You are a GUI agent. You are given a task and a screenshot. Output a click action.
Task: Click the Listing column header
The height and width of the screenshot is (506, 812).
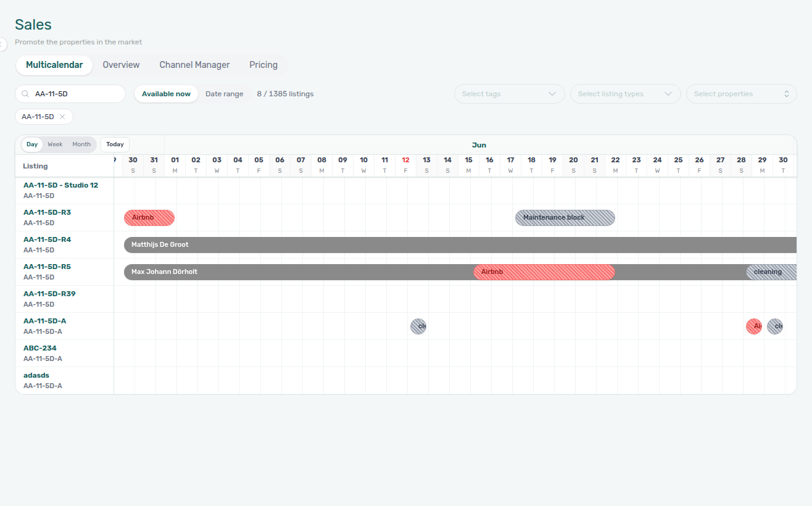(x=35, y=166)
